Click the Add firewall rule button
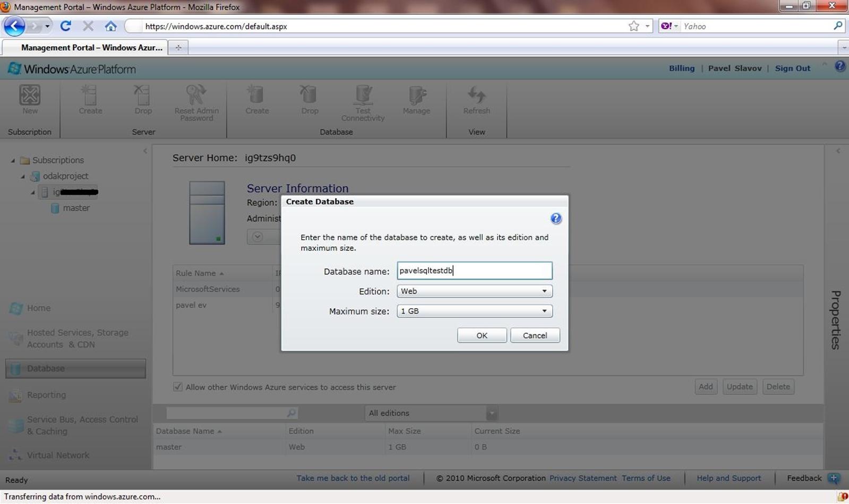The width and height of the screenshot is (849, 504). click(x=706, y=387)
